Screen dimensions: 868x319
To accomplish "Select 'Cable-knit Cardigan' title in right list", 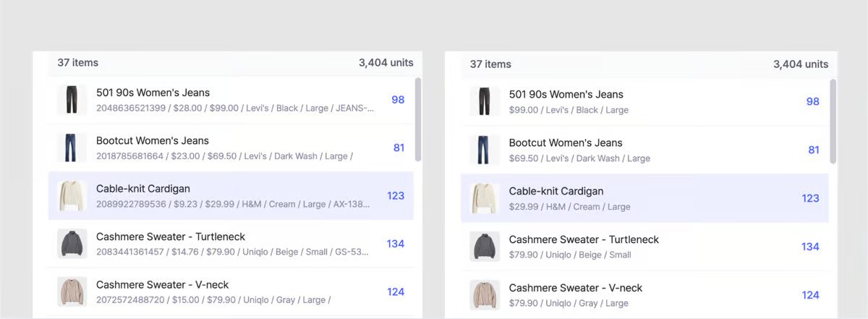I will coord(556,192).
